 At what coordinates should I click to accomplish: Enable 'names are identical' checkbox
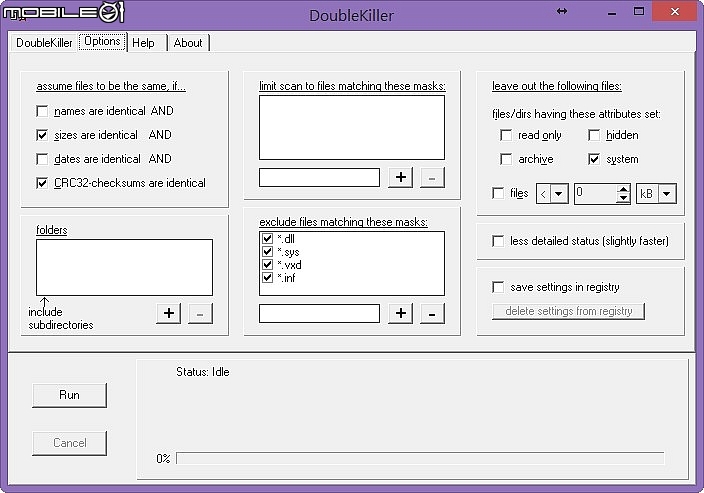coord(42,111)
